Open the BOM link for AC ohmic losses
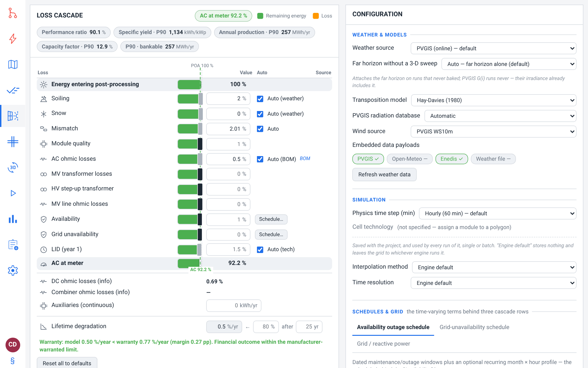588x368 pixels. (x=305, y=159)
